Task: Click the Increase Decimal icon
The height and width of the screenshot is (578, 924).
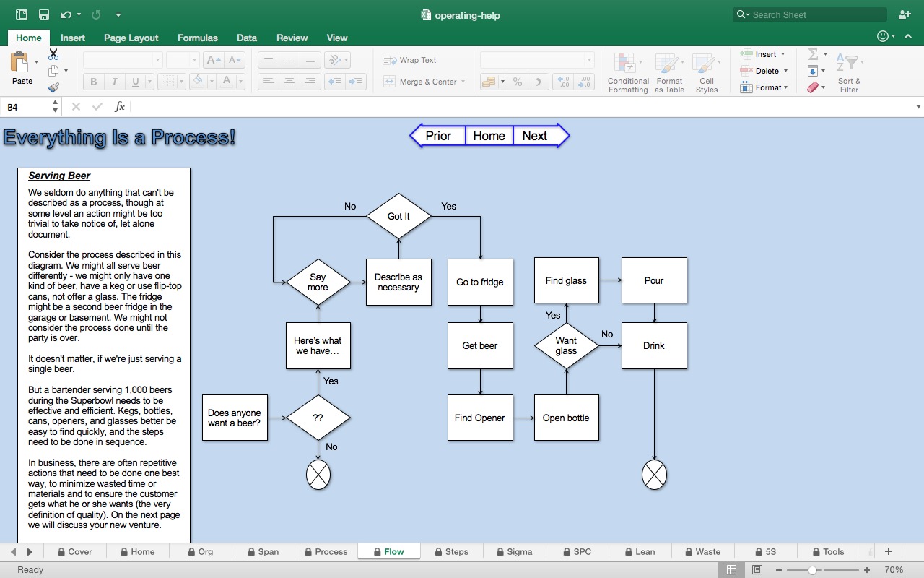Action: (x=564, y=82)
